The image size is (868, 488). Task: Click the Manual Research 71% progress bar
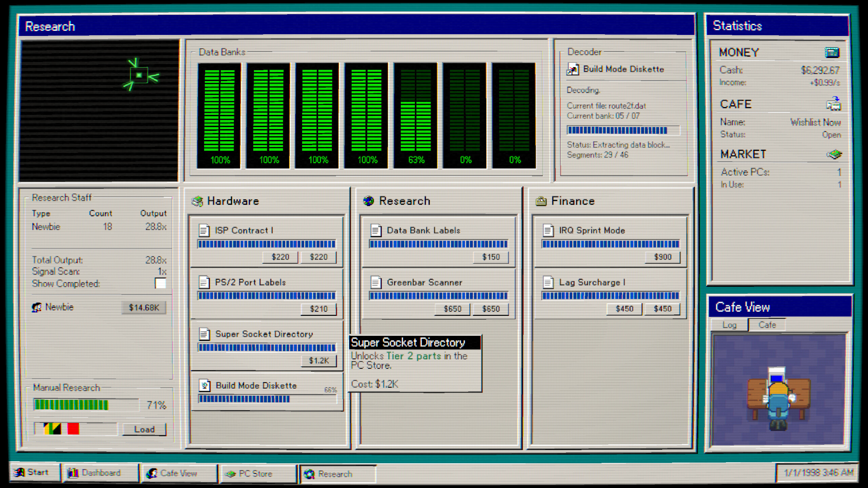[x=86, y=405]
